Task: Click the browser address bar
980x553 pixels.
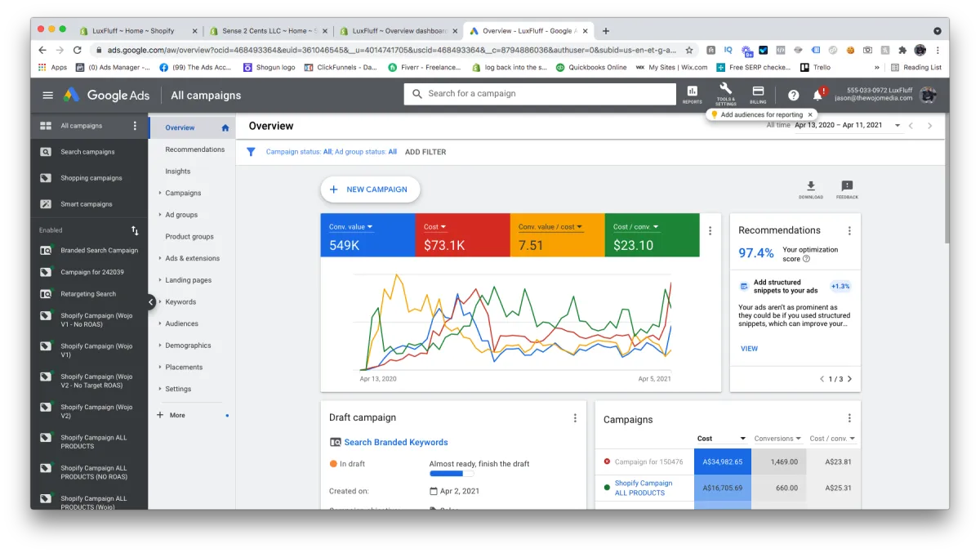Action: point(392,50)
